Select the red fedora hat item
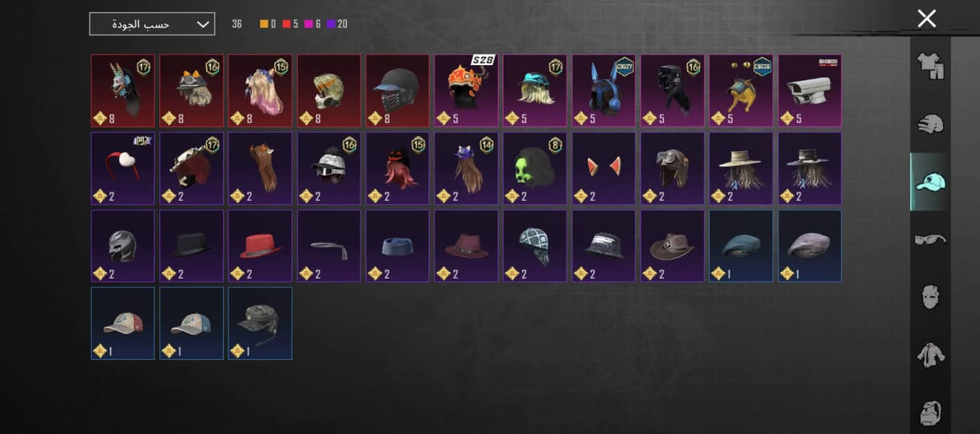Screen dimensions: 980x434 click(260, 246)
